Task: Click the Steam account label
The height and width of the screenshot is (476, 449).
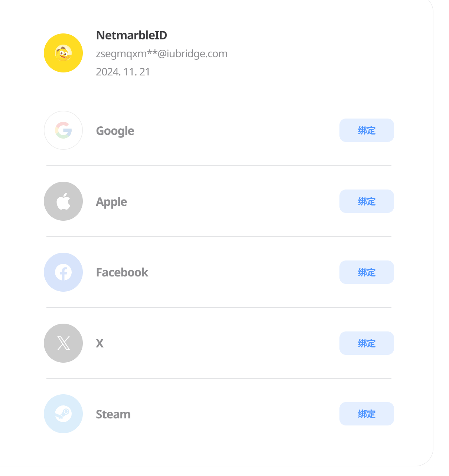Action: tap(113, 414)
